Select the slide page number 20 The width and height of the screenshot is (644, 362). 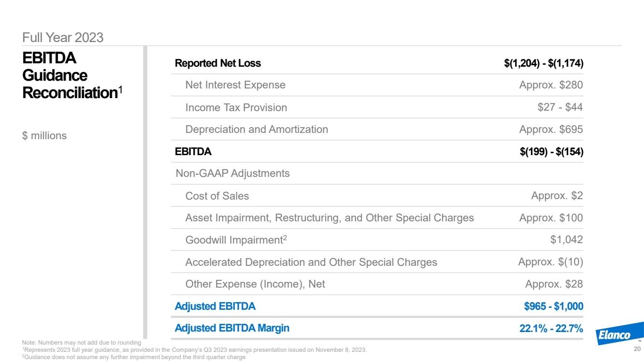[x=637, y=349]
